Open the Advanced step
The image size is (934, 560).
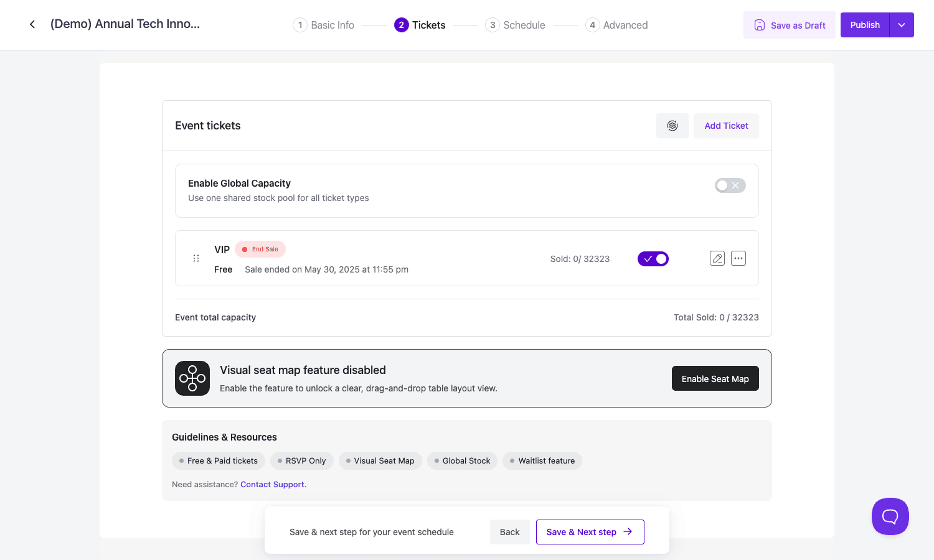[617, 25]
